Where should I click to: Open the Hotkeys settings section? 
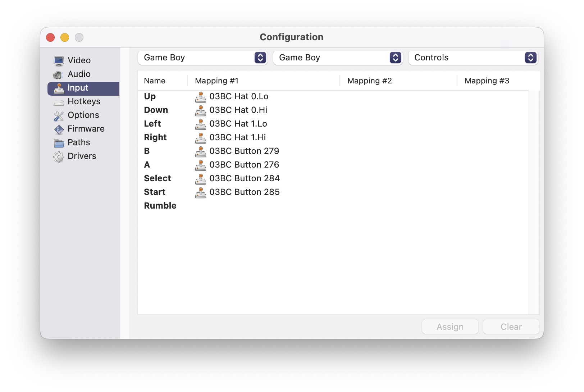tap(84, 101)
